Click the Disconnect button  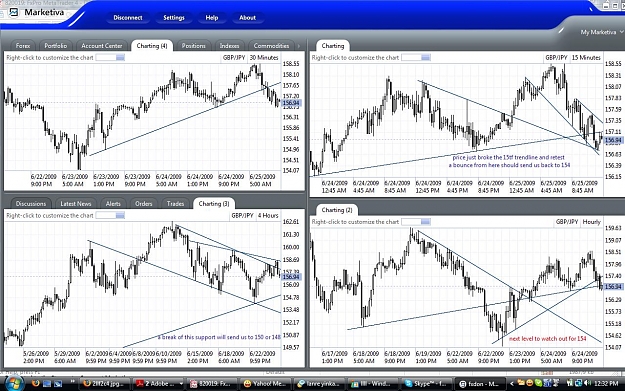pyautogui.click(x=128, y=18)
